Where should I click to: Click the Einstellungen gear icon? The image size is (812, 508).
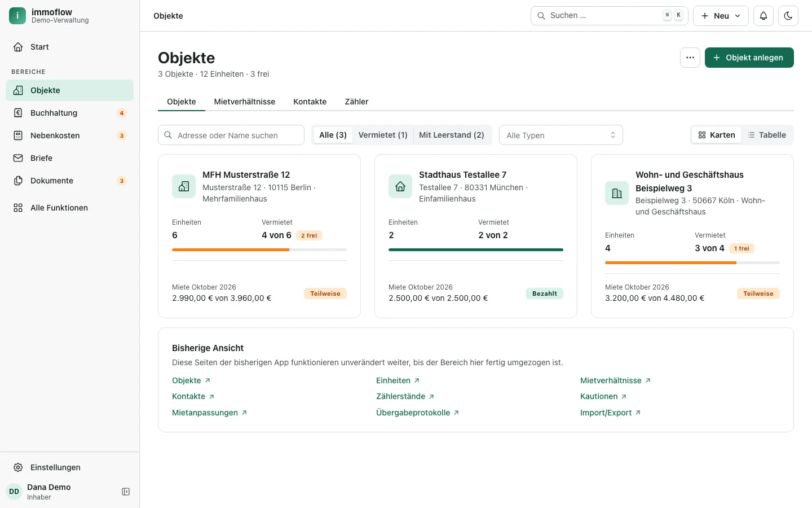18,467
